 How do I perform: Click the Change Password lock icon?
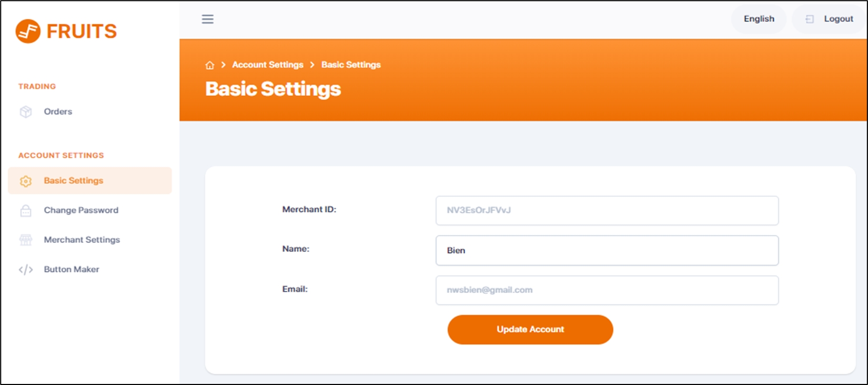[26, 210]
